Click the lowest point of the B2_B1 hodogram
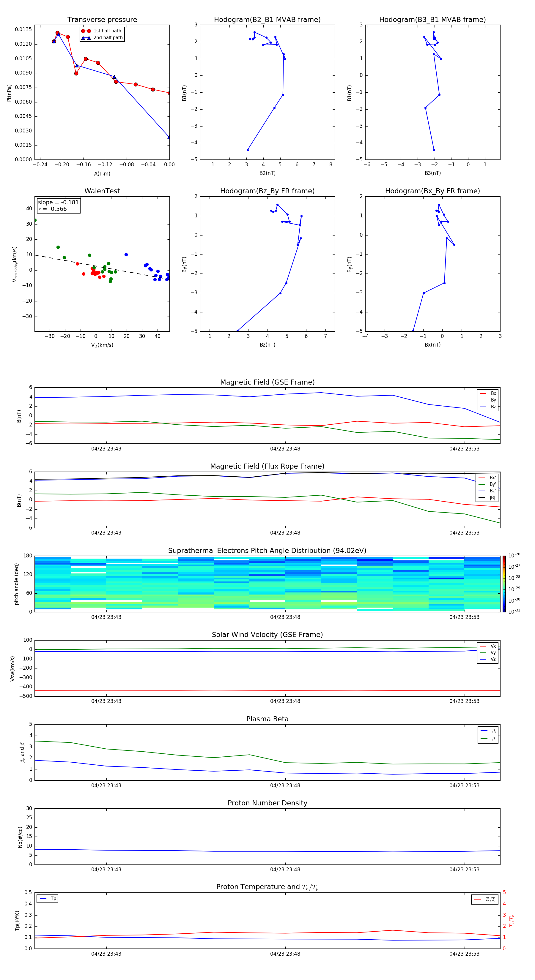Viewport: 535px width, 980px height. [x=248, y=150]
